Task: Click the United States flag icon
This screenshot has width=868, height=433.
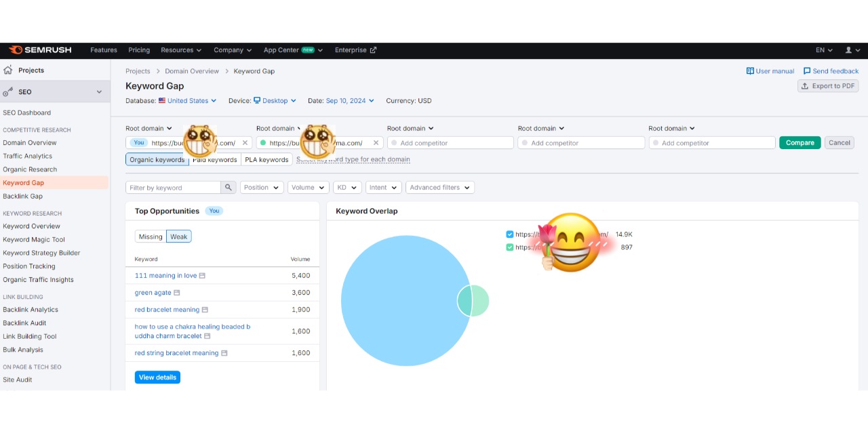Action: click(x=162, y=101)
